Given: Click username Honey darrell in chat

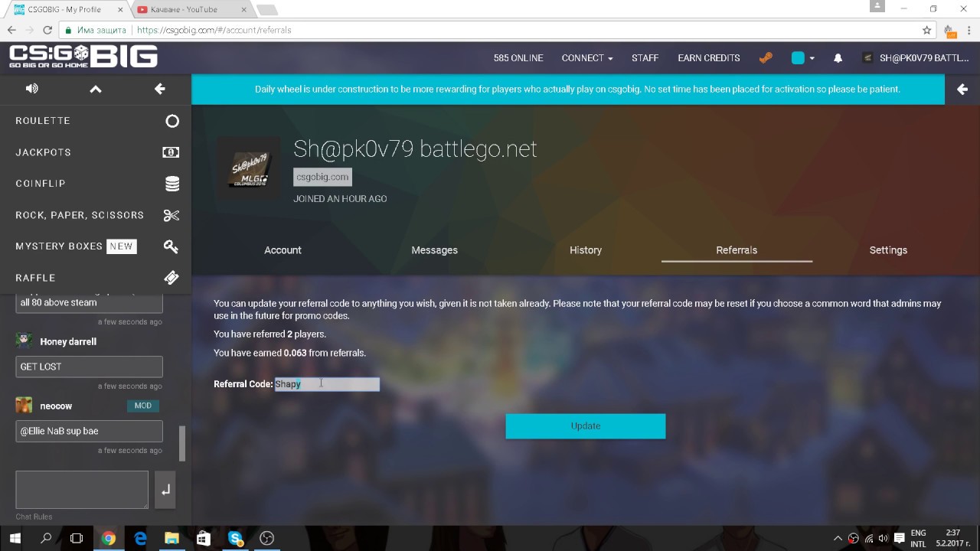Looking at the screenshot, I should [x=68, y=341].
